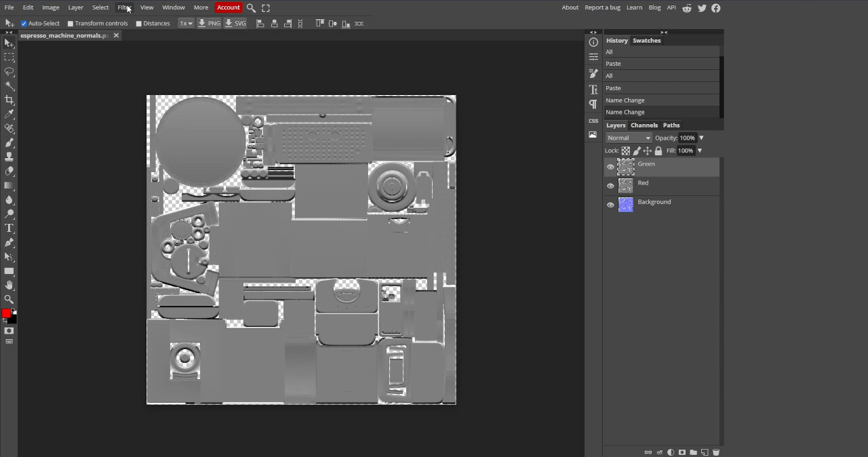Open the Filter menu
Image resolution: width=868 pixels, height=457 pixels.
coord(124,7)
